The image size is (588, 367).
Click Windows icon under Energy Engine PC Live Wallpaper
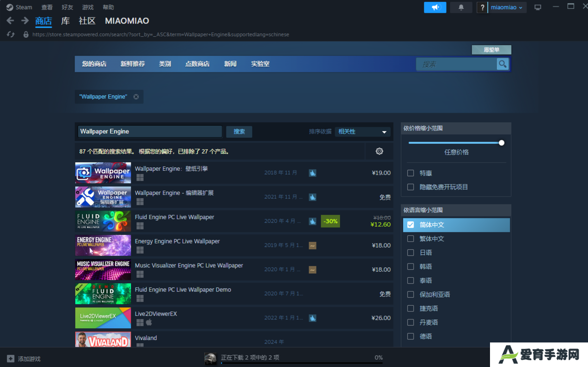(140, 250)
